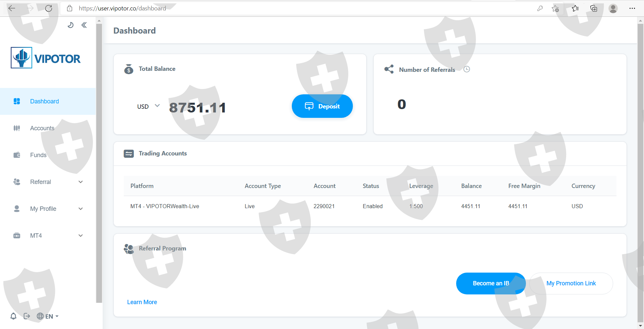Open the notifications bell icon
The image size is (644, 329).
(13, 316)
